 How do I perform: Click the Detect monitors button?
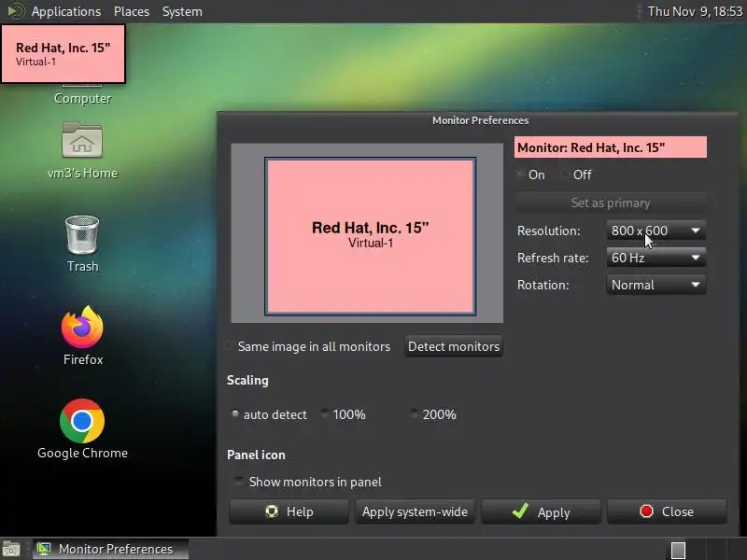454,346
